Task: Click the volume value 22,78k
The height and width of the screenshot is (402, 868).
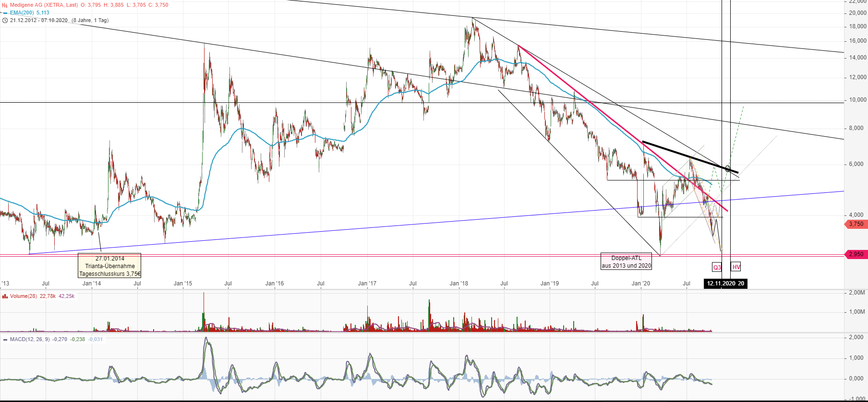Action: [x=48, y=296]
